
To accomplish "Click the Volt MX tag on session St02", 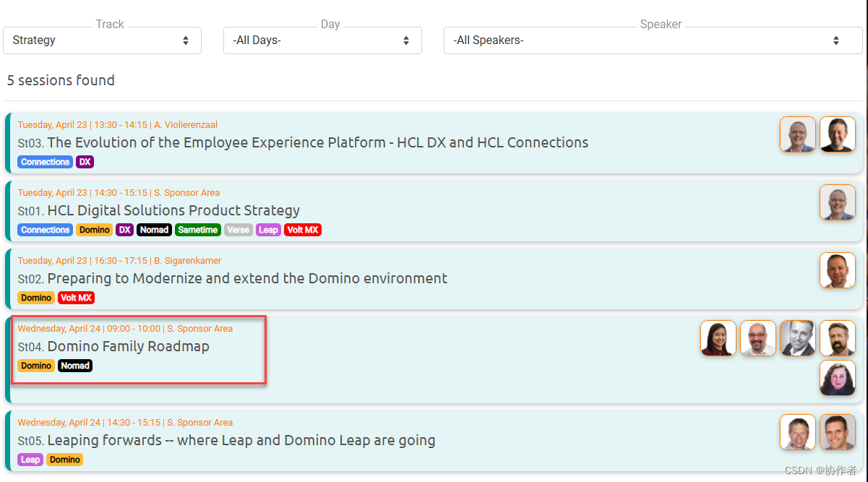I will click(x=77, y=298).
